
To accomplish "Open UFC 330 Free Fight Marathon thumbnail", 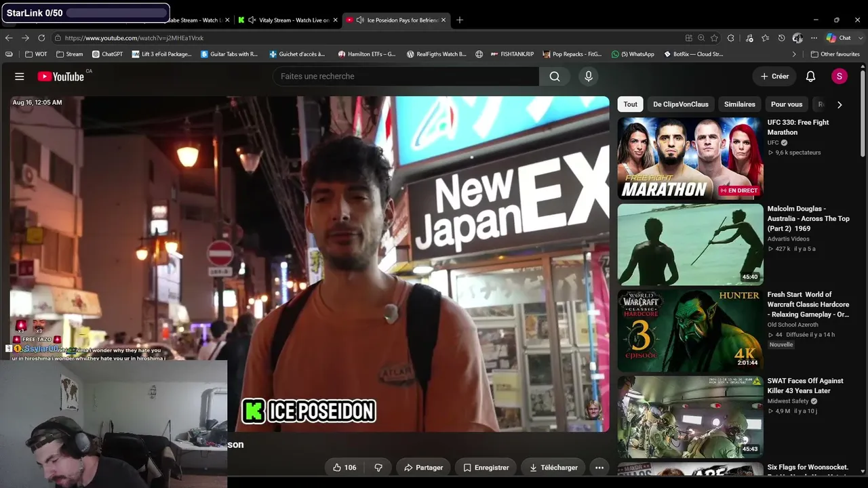I will coord(690,159).
